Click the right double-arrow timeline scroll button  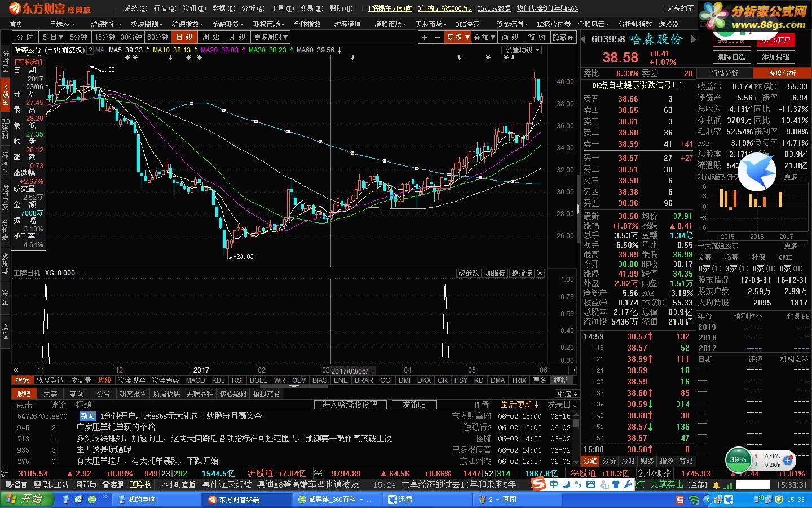click(572, 370)
